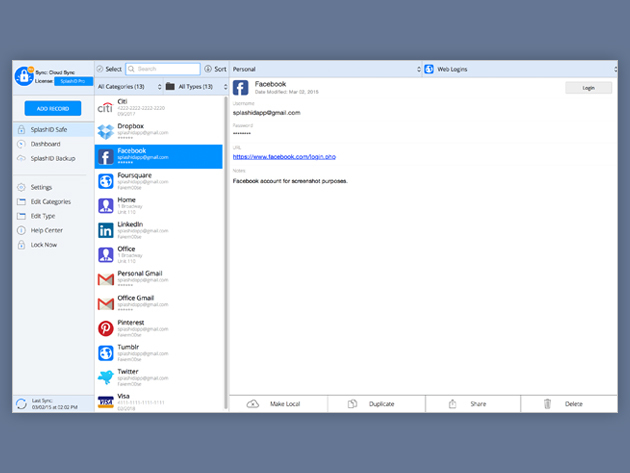The image size is (630, 473).
Task: Click the Settings gear icon
Action: click(21, 187)
